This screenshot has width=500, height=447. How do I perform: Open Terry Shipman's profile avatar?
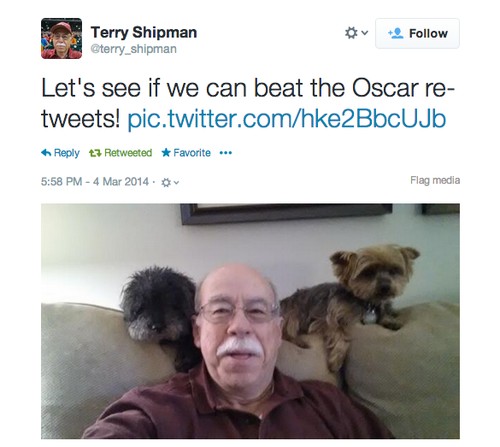click(x=61, y=38)
